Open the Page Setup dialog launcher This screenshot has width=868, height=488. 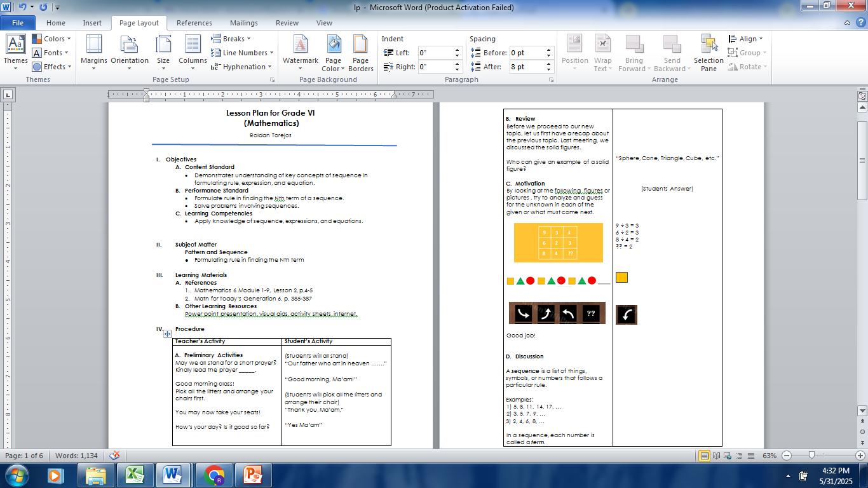click(x=273, y=80)
